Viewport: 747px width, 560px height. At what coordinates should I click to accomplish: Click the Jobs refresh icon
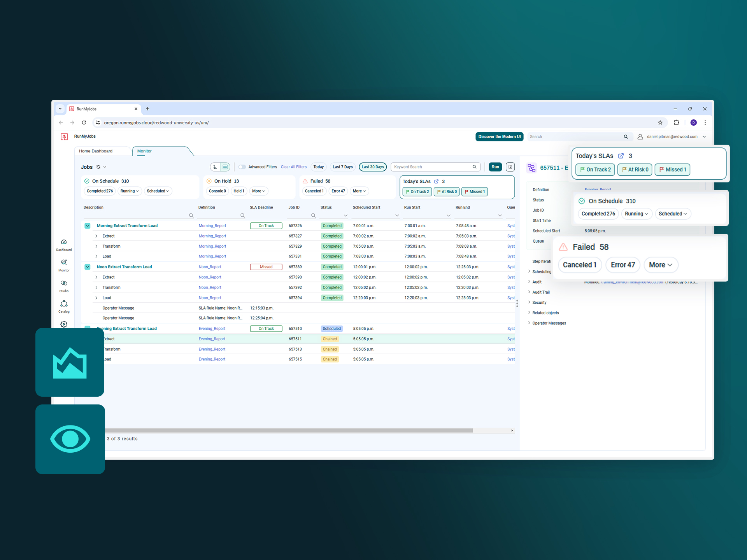click(x=98, y=167)
